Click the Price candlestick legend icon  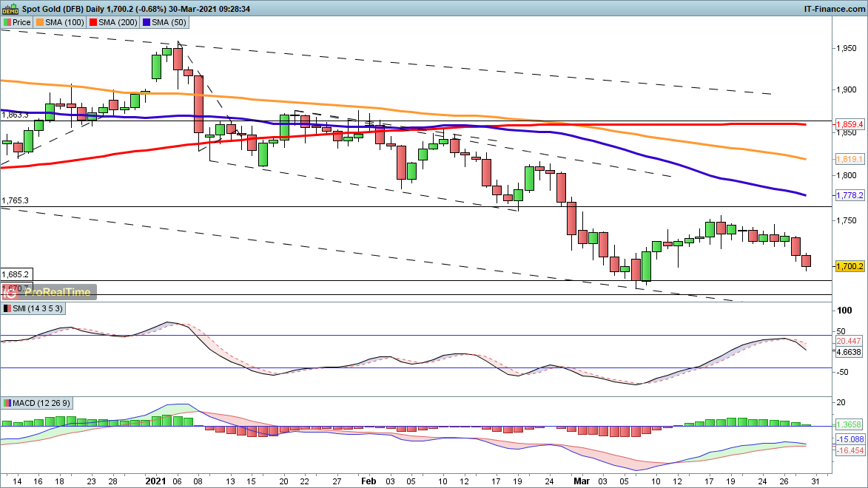pyautogui.click(x=7, y=22)
